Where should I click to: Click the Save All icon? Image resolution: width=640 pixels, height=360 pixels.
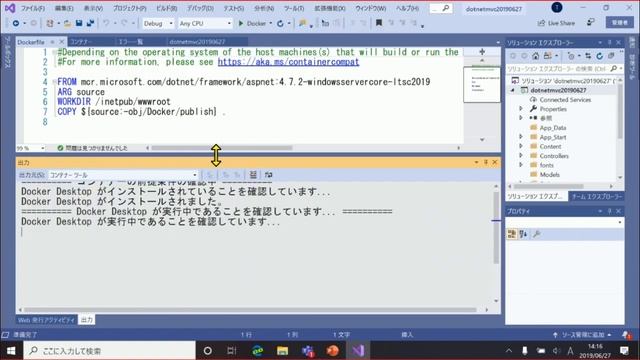tap(90, 23)
